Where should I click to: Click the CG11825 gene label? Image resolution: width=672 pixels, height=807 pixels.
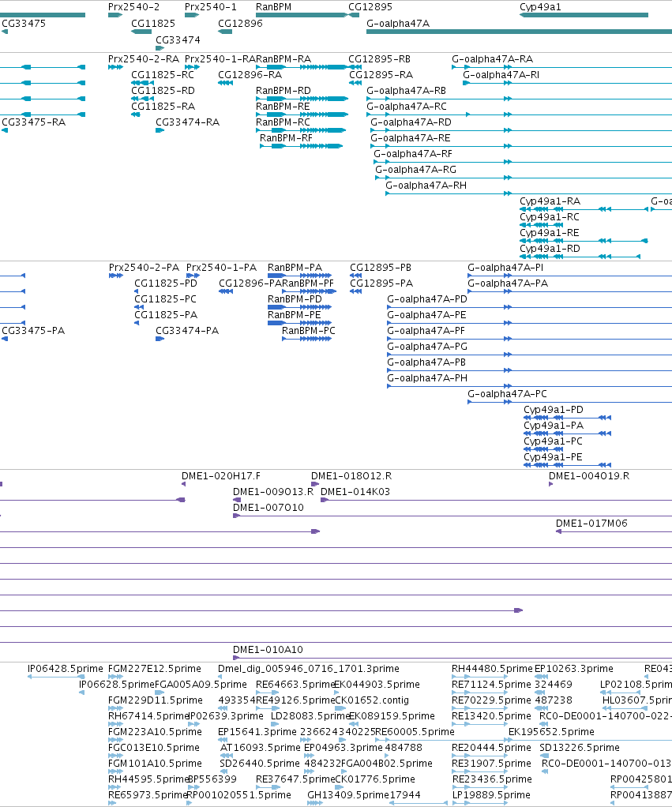[153, 24]
